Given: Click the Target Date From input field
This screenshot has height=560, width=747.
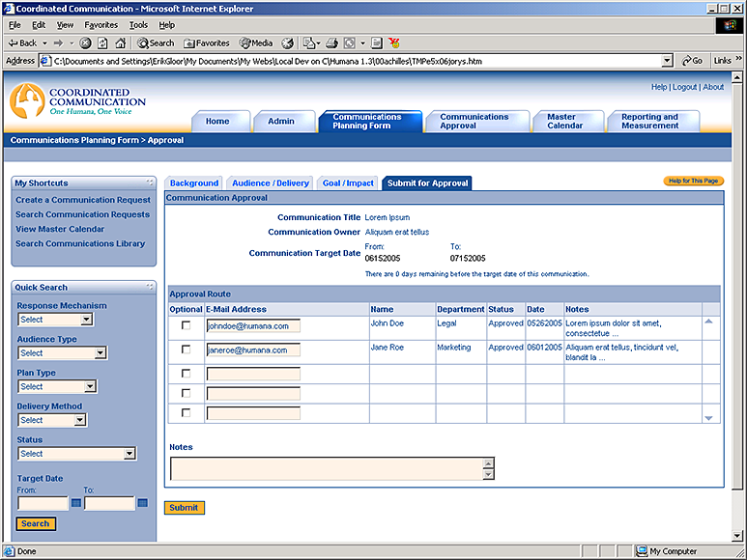Looking at the screenshot, I should [43, 503].
